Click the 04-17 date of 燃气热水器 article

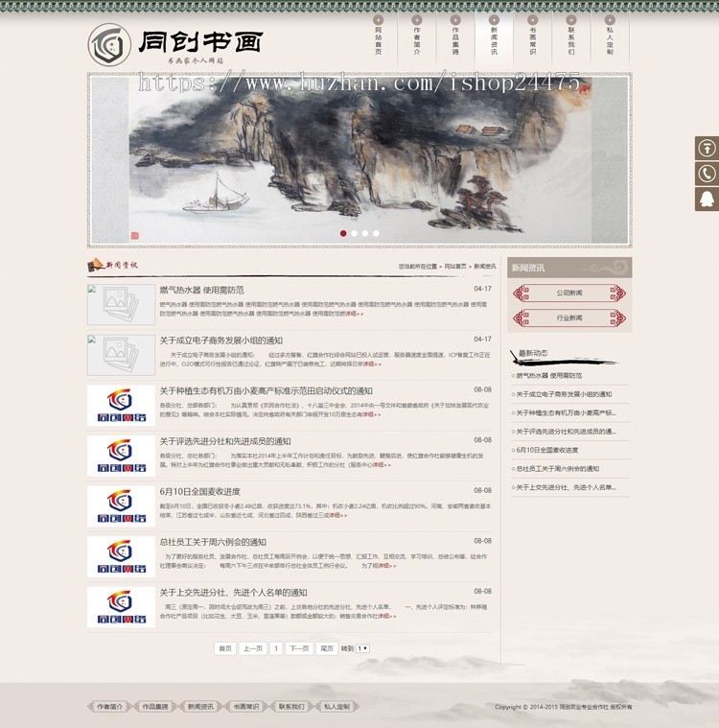click(x=482, y=289)
